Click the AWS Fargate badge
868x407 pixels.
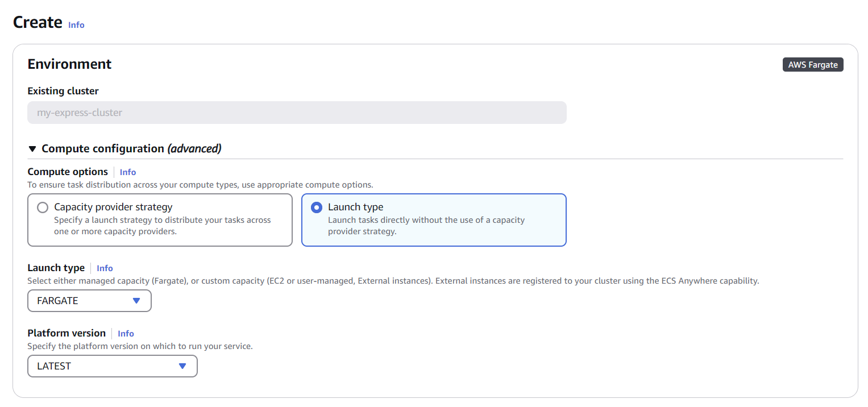(813, 65)
